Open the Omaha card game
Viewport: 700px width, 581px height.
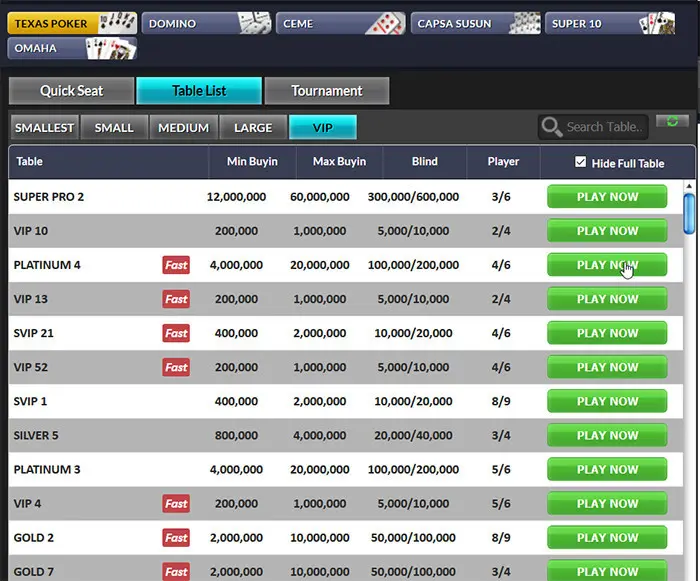click(x=72, y=48)
